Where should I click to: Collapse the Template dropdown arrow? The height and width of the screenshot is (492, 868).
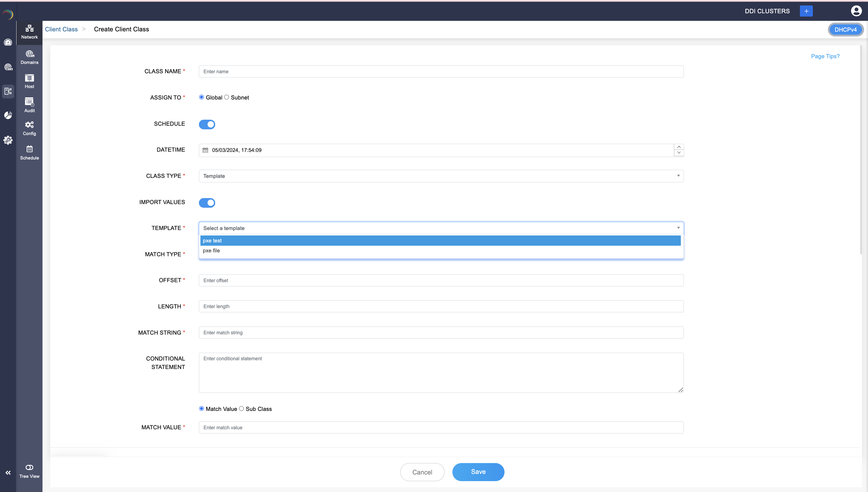pos(678,228)
